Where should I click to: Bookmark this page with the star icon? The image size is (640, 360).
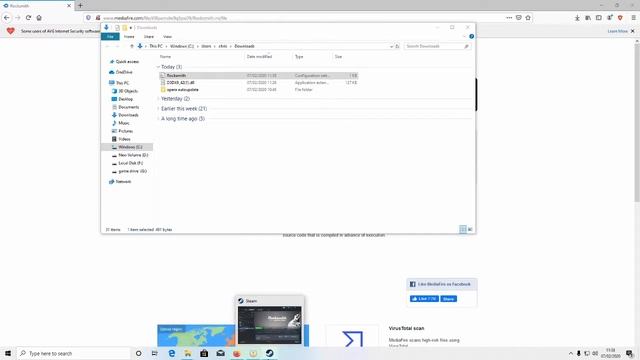pyautogui.click(x=528, y=18)
